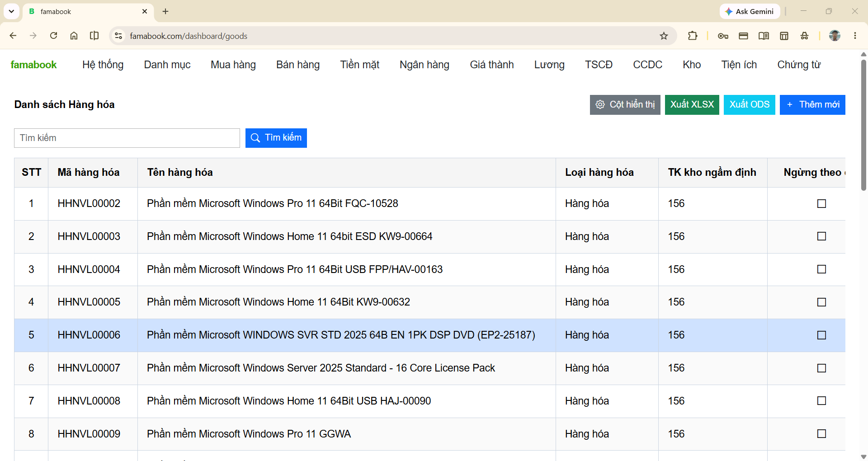The image size is (868, 461).
Task: Reload the famabook page
Action: [x=53, y=36]
